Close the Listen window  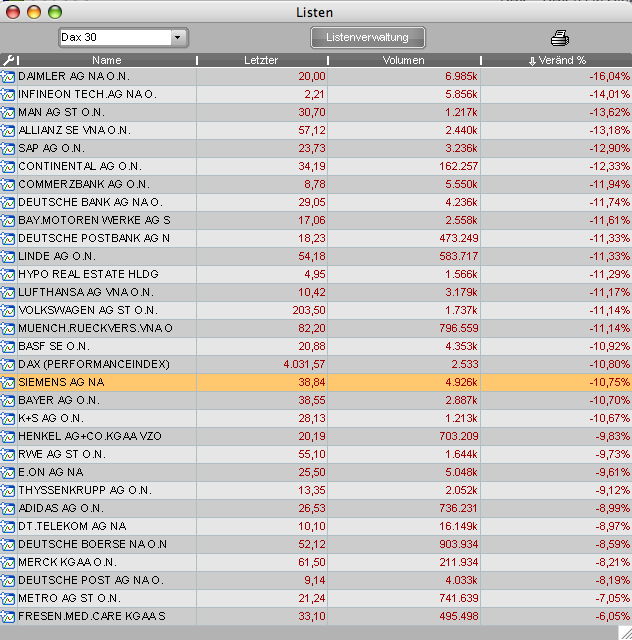13,12
